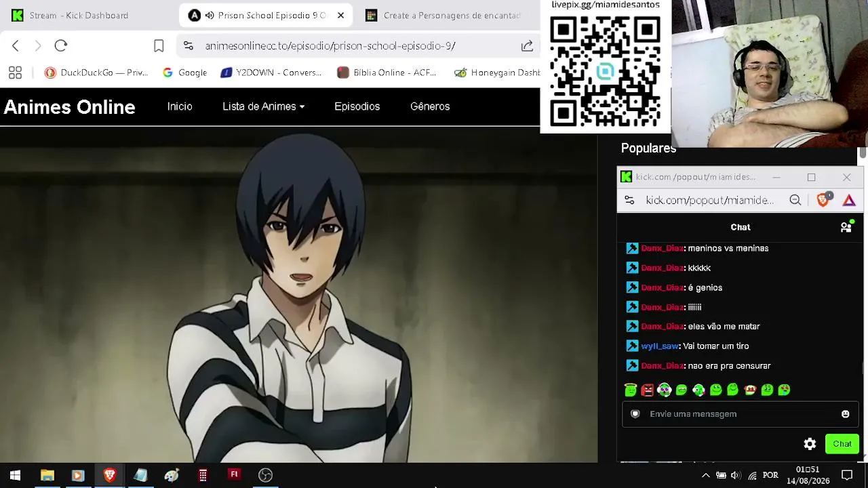The height and width of the screenshot is (488, 868).
Task: Open the Google bookmark
Action: coord(185,73)
